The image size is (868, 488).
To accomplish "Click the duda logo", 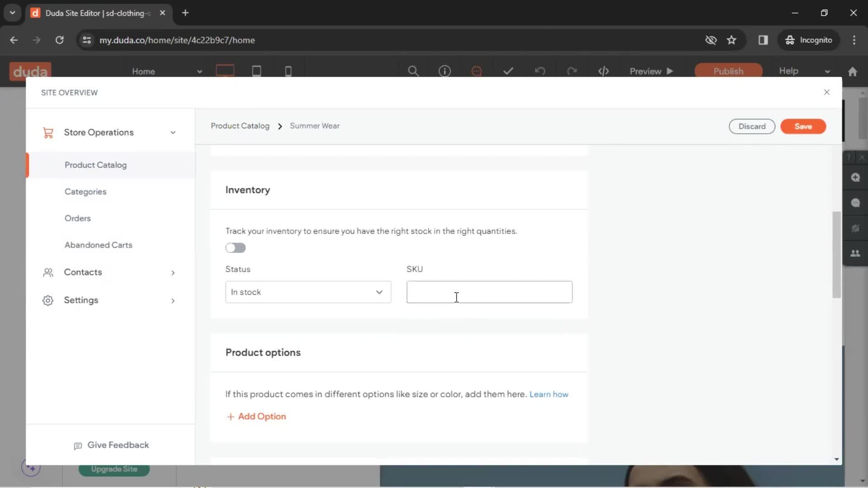I will [x=30, y=71].
